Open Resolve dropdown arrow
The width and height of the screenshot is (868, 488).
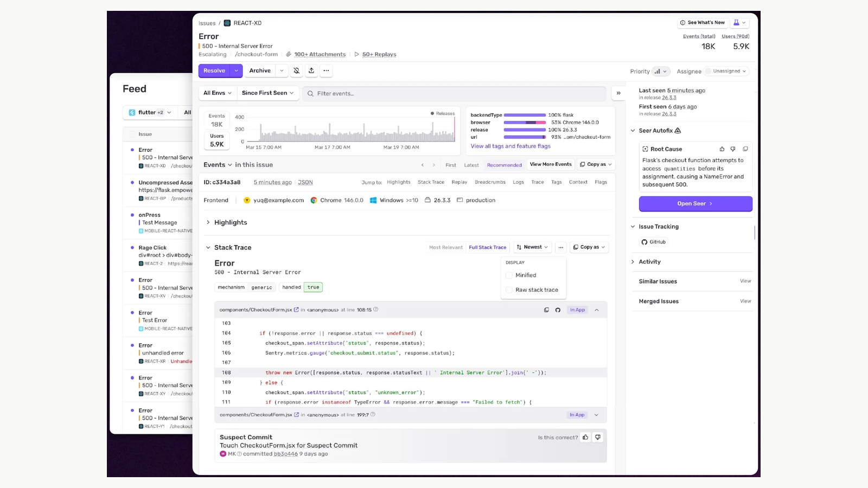point(237,70)
